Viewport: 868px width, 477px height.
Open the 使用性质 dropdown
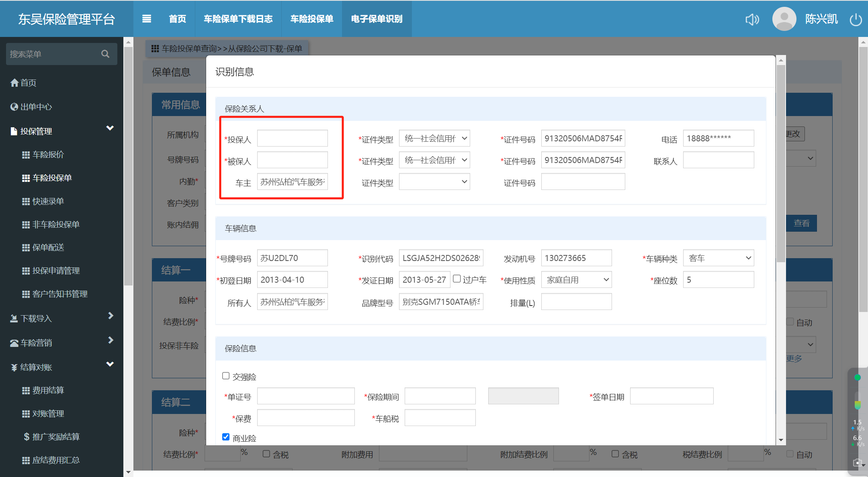tap(576, 280)
